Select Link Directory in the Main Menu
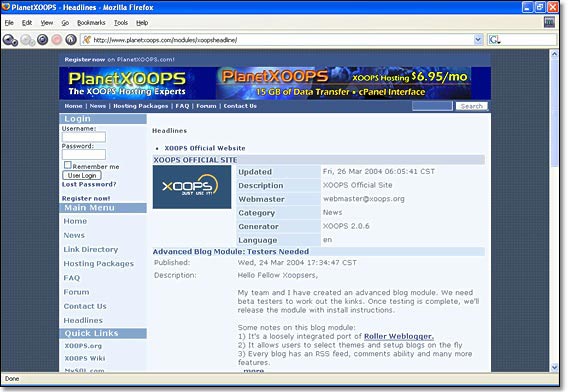Viewport: 570px width, 392px height. 91,249
